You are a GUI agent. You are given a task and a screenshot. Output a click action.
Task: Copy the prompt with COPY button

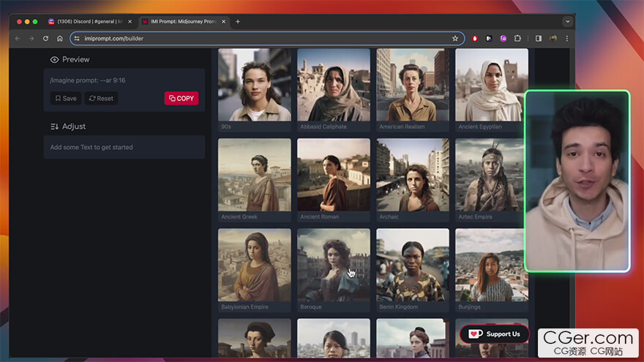[x=181, y=99]
